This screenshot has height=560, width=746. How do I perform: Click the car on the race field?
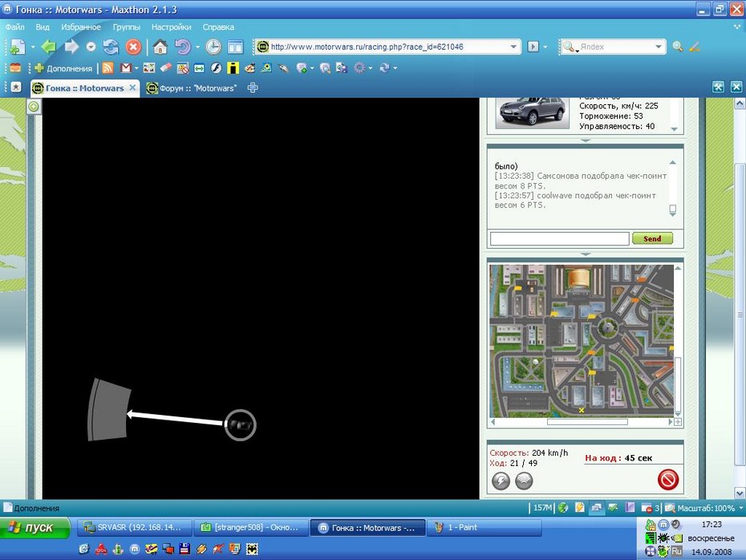click(240, 425)
